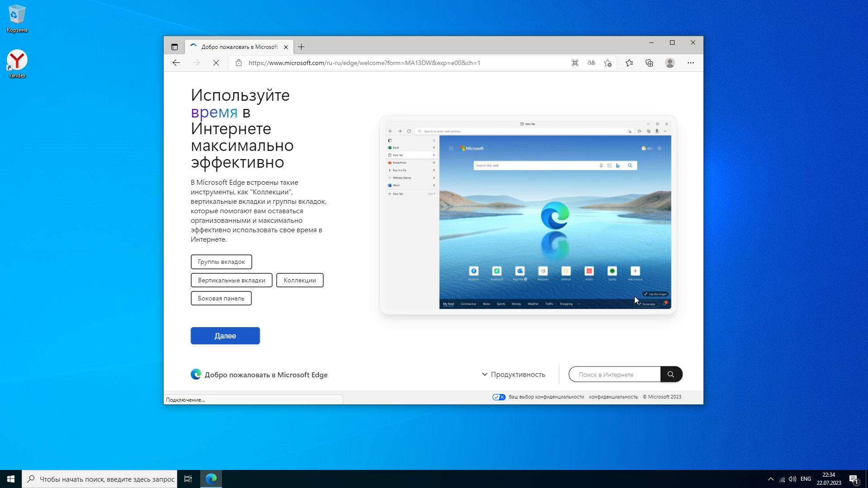Select the Вертикальные вкладки button
The height and width of the screenshot is (488, 868).
[x=231, y=280]
